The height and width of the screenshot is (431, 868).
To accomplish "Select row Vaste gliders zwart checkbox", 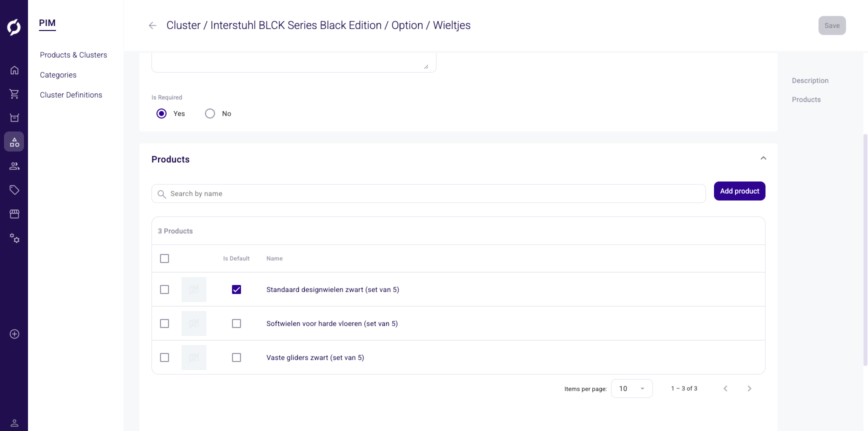I will pos(164,357).
